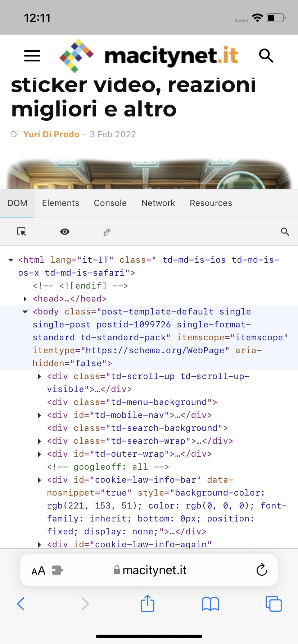This screenshot has height=644, width=298.
Task: Expand the td-outer-wrap div
Action: [39, 454]
